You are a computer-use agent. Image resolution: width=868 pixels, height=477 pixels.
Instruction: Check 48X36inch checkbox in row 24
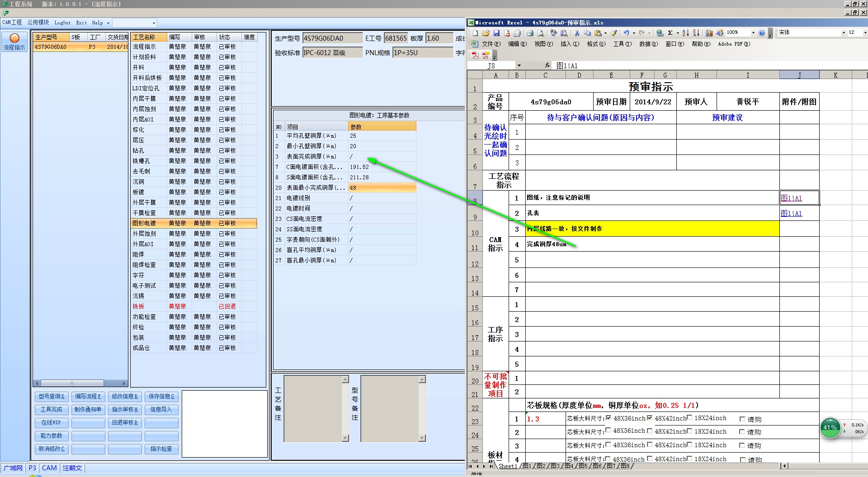608,430
